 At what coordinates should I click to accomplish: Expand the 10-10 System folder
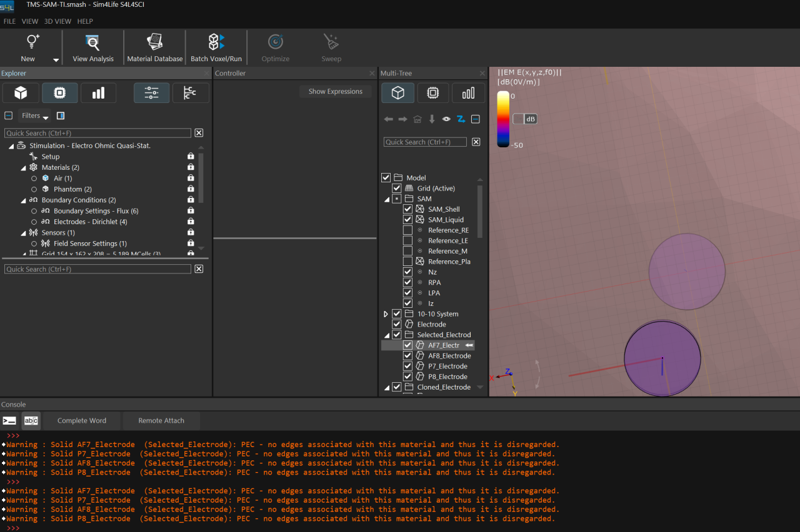(x=386, y=314)
